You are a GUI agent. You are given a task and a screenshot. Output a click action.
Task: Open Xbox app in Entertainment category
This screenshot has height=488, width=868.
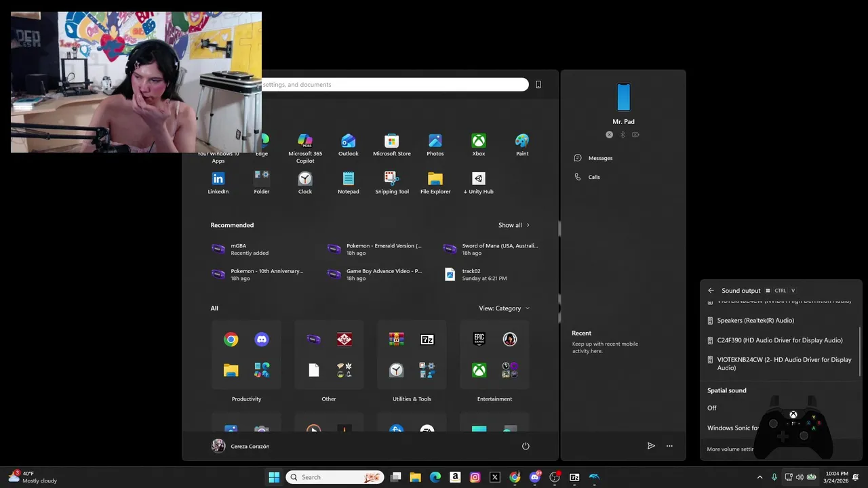pyautogui.click(x=479, y=370)
